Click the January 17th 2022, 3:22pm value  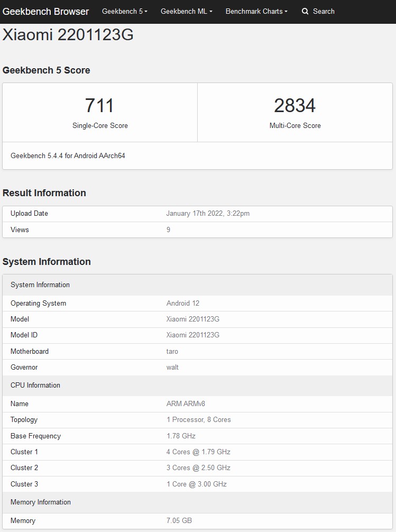coord(208,214)
